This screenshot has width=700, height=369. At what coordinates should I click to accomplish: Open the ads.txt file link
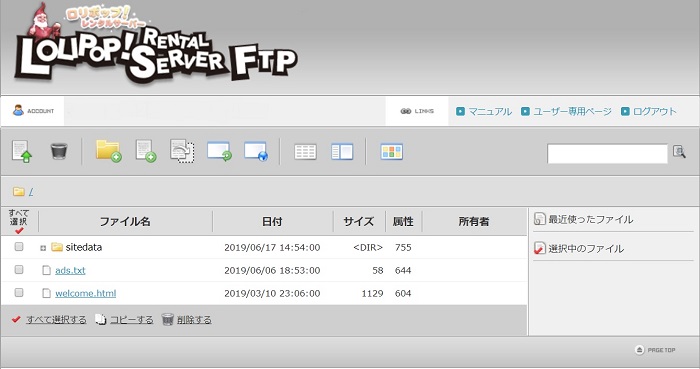tap(70, 270)
